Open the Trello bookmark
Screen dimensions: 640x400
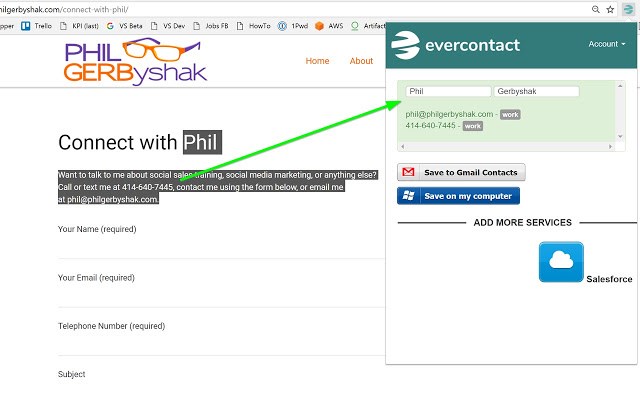tap(36, 26)
